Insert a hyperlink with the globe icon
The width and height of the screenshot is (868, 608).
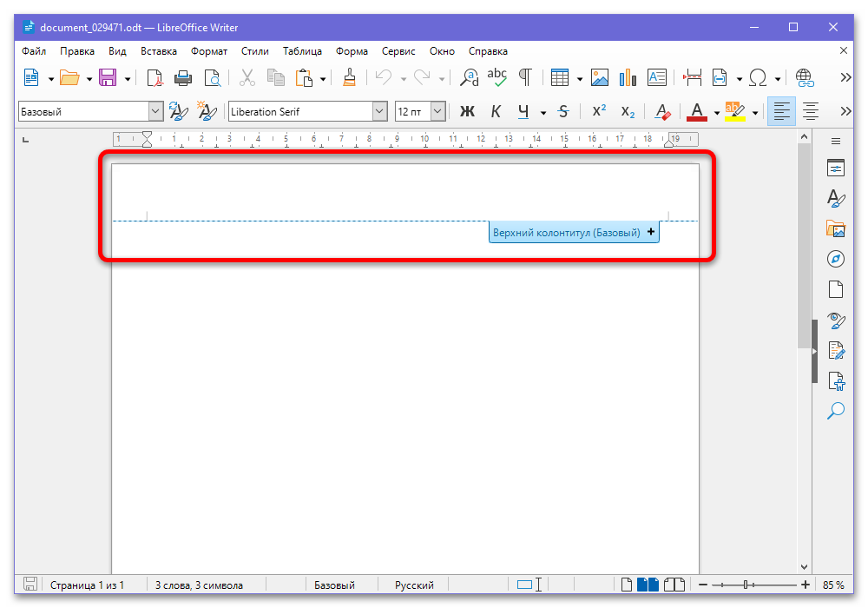(x=805, y=78)
